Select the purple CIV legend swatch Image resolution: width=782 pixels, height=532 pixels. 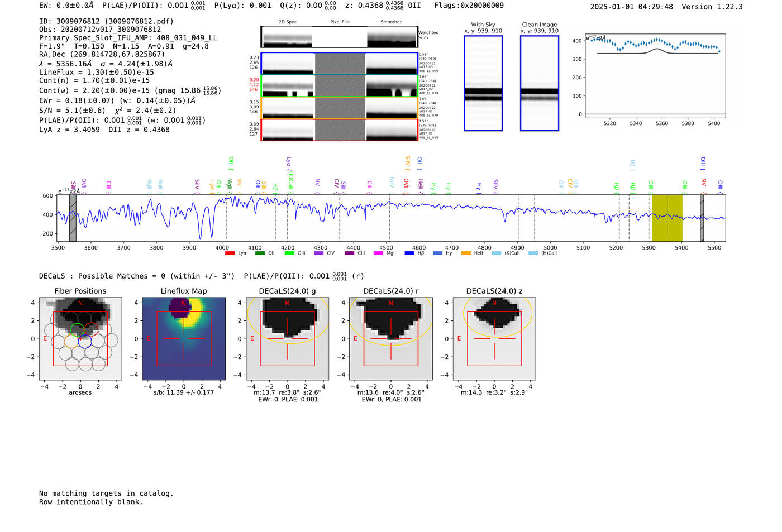point(318,253)
